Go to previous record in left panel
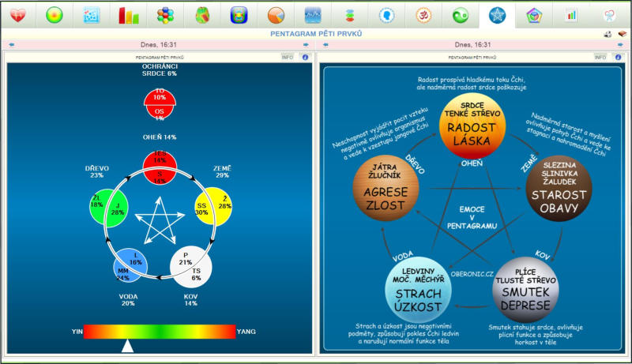Screen dimensions: 632x364 (11, 45)
